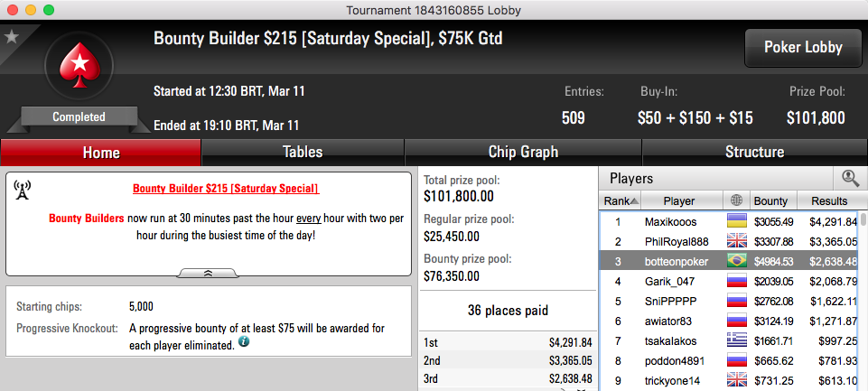Open the Chip Graph tab
This screenshot has width=868, height=391.
pos(523,153)
